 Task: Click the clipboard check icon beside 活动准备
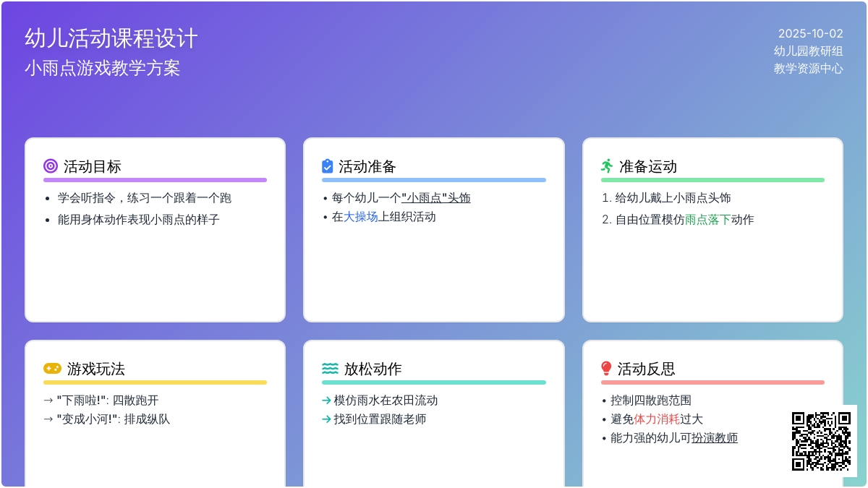pos(327,166)
